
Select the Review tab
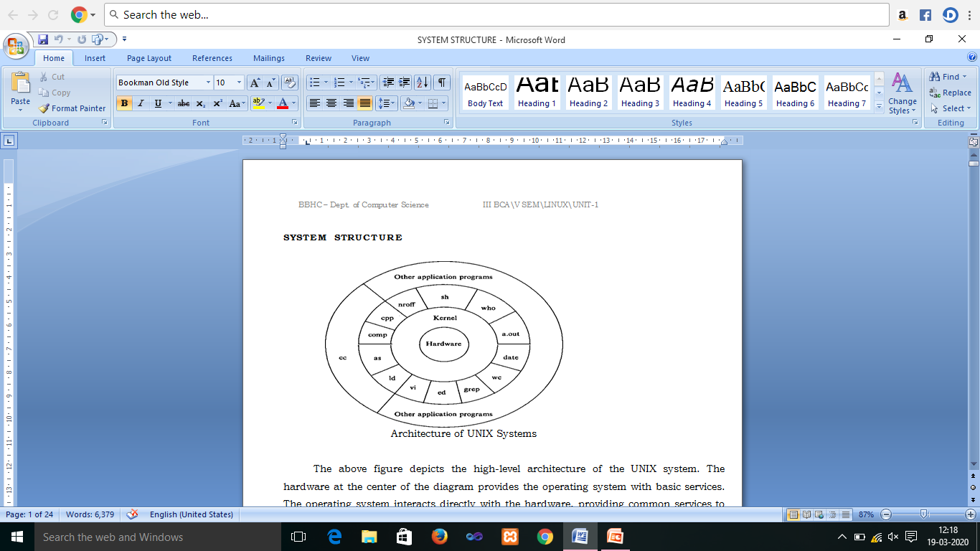pos(319,58)
